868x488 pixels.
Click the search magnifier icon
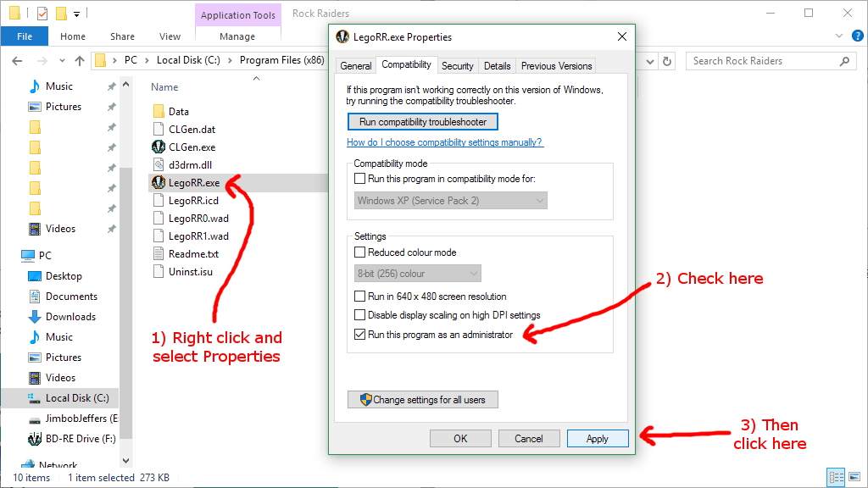(x=844, y=61)
